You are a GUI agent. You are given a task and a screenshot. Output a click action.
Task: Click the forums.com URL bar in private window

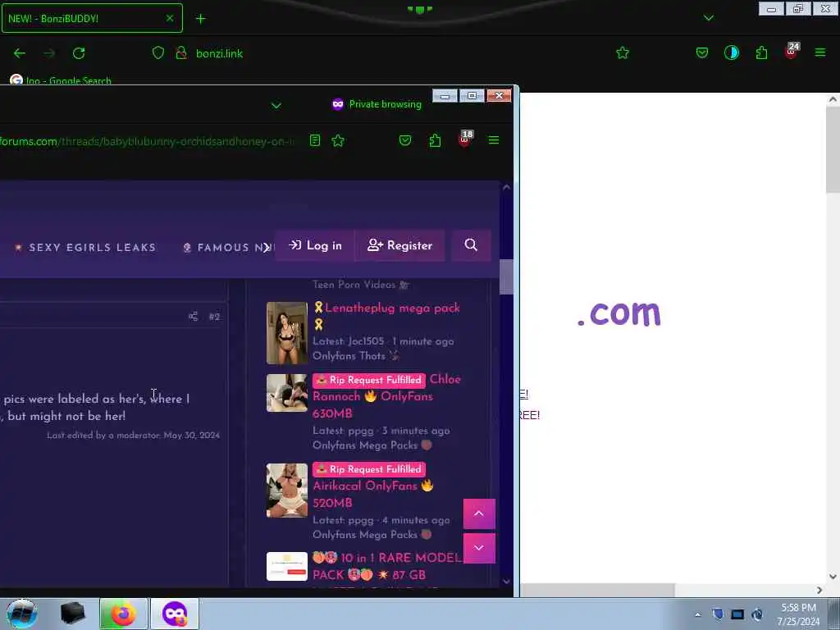pyautogui.click(x=148, y=141)
